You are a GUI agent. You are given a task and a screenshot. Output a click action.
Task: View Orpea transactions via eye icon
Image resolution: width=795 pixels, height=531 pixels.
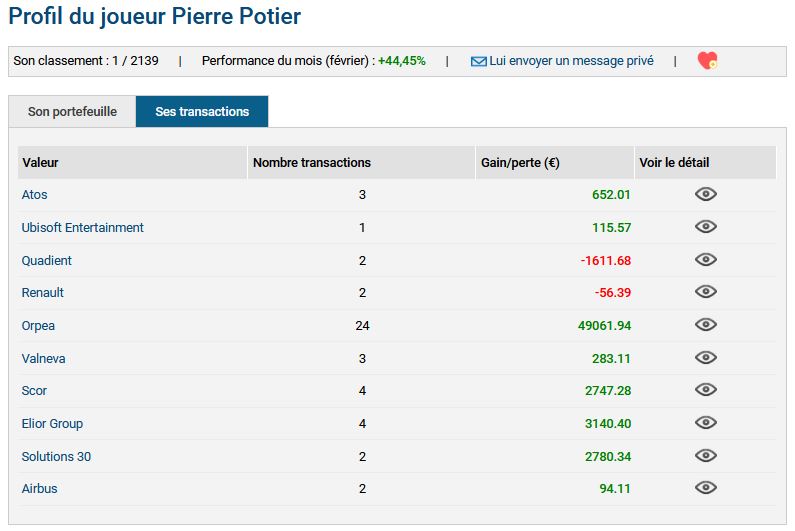pyautogui.click(x=706, y=325)
